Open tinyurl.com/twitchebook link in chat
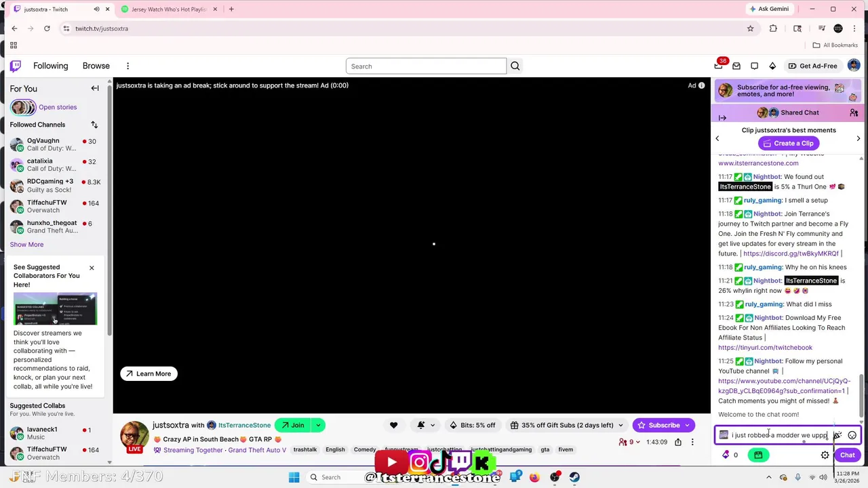 point(765,348)
